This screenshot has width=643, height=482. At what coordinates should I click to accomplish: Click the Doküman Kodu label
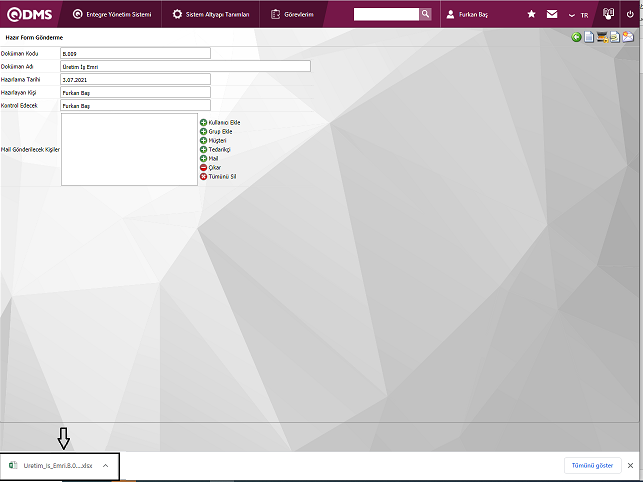[x=19, y=53]
